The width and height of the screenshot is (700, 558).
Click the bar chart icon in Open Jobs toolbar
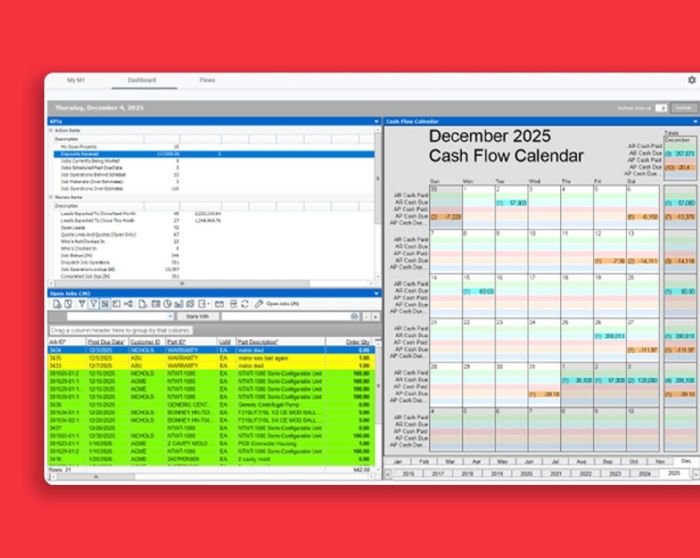pyautogui.click(x=179, y=304)
